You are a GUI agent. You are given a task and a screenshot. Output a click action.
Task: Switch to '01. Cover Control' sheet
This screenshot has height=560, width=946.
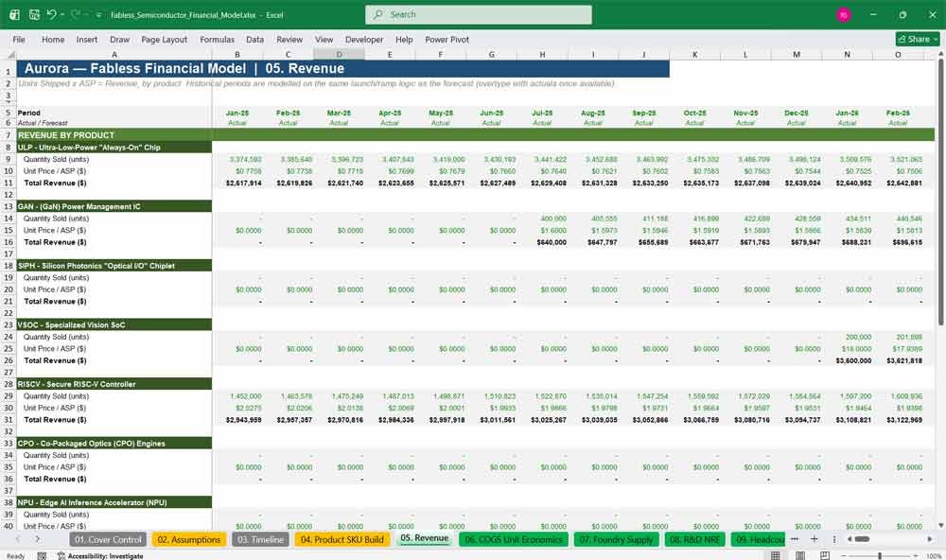(109, 539)
